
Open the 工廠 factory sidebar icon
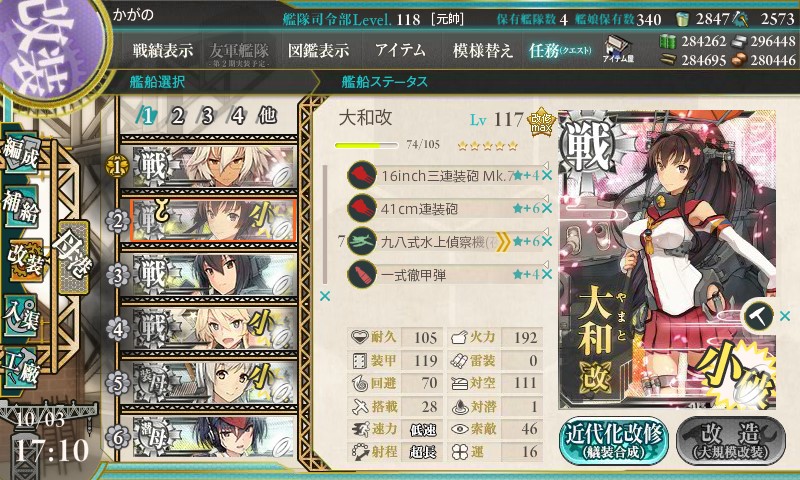point(21,368)
